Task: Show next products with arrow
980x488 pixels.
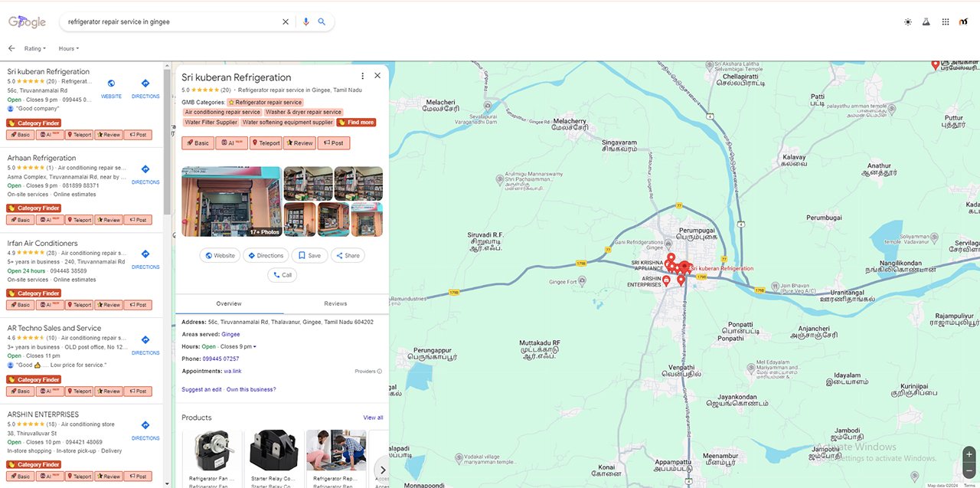Action: (383, 470)
